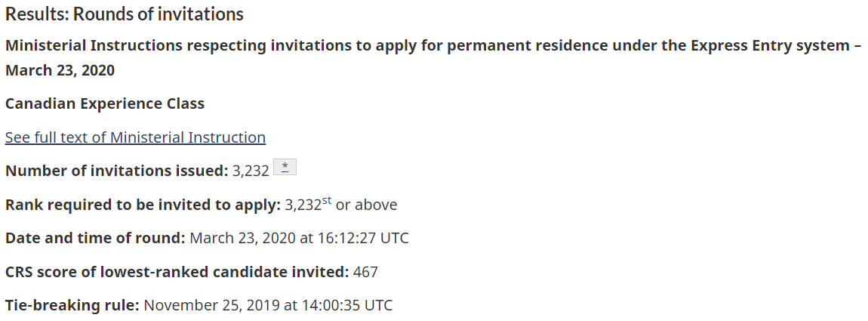Viewport: 868px width, 321px height.
Task: Select the 'Canadian Experience Class' subheading
Action: click(105, 103)
